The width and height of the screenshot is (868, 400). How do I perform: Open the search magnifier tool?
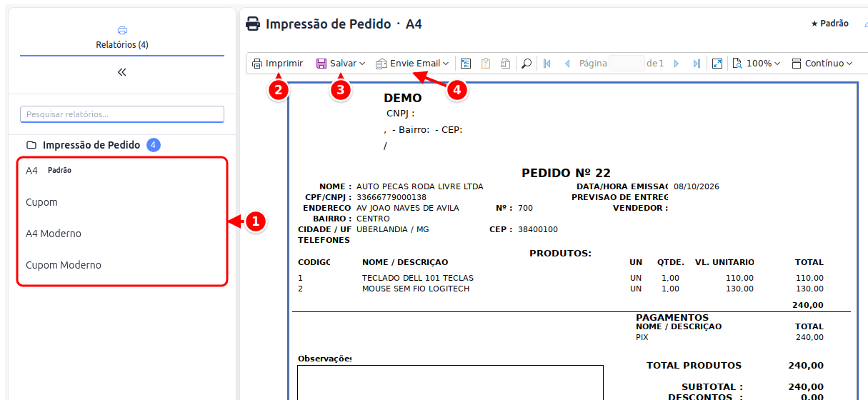(x=527, y=64)
